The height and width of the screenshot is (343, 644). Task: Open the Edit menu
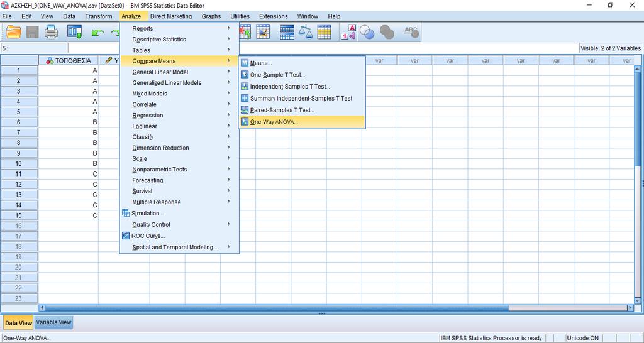pyautogui.click(x=26, y=16)
